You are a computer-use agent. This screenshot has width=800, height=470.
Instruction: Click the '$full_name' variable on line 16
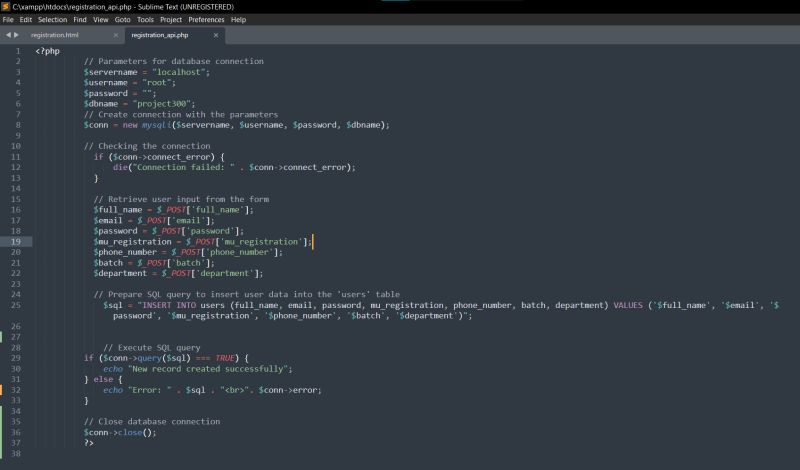click(118, 210)
